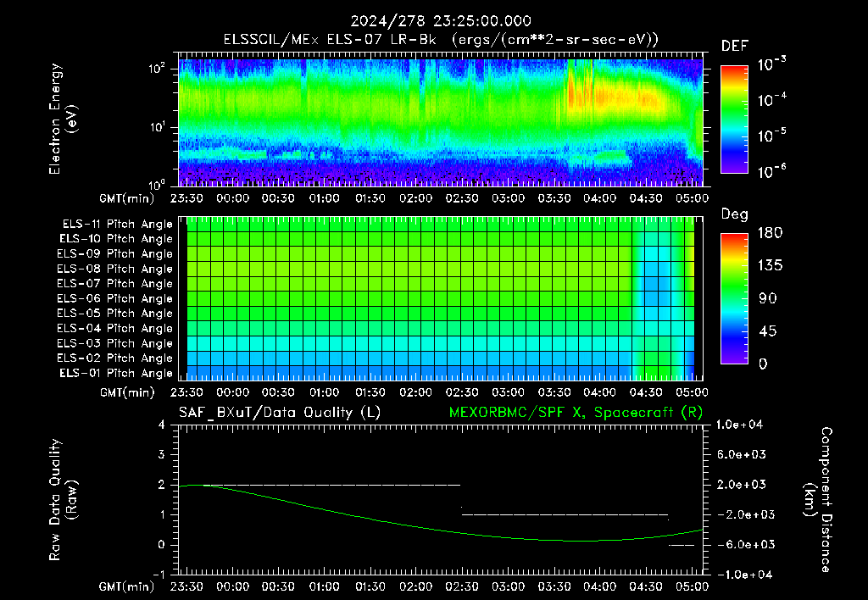868x600 pixels.
Task: Select the ELS-01 Pitch Angle row label
Action: pyautogui.click(x=116, y=373)
